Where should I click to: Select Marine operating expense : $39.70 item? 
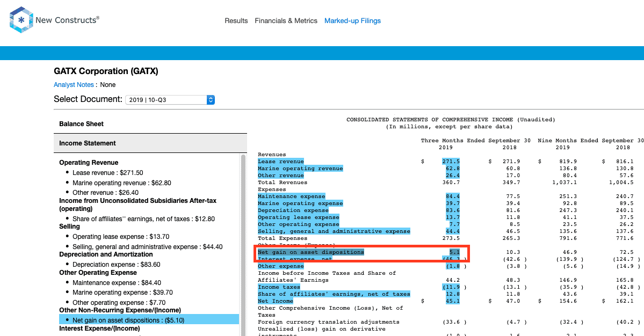coord(122,293)
